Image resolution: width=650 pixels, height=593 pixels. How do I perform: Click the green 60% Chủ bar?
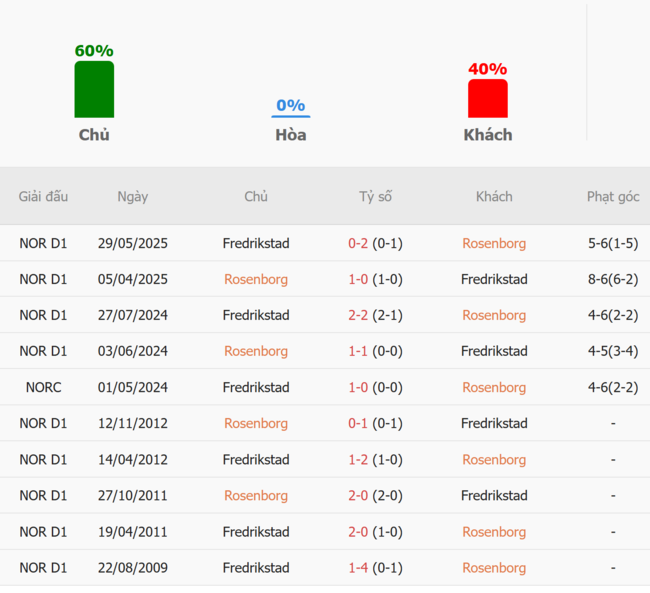point(94,89)
